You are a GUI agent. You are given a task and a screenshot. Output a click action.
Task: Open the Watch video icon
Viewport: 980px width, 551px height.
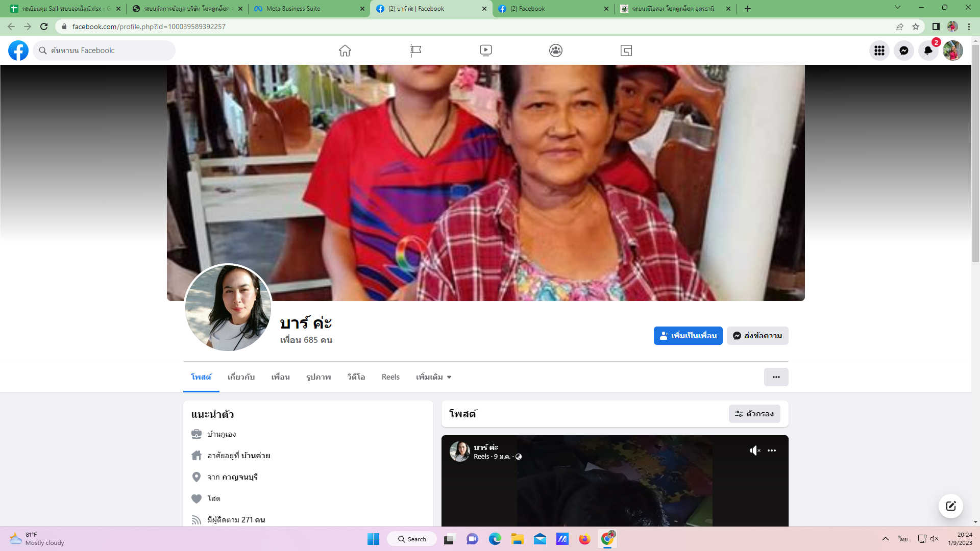pos(485,51)
